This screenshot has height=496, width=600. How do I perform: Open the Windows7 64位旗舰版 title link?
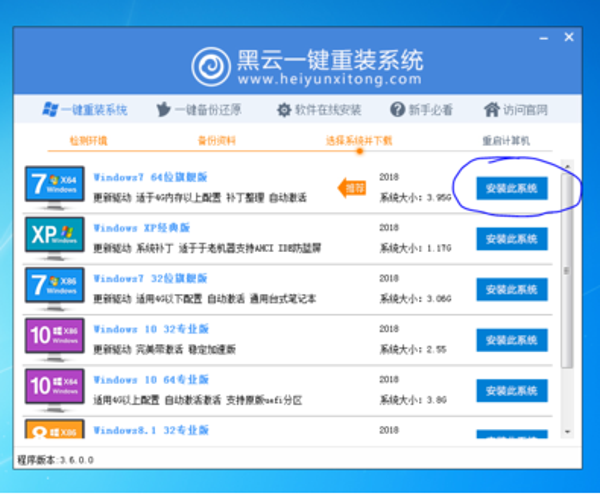coord(150,177)
